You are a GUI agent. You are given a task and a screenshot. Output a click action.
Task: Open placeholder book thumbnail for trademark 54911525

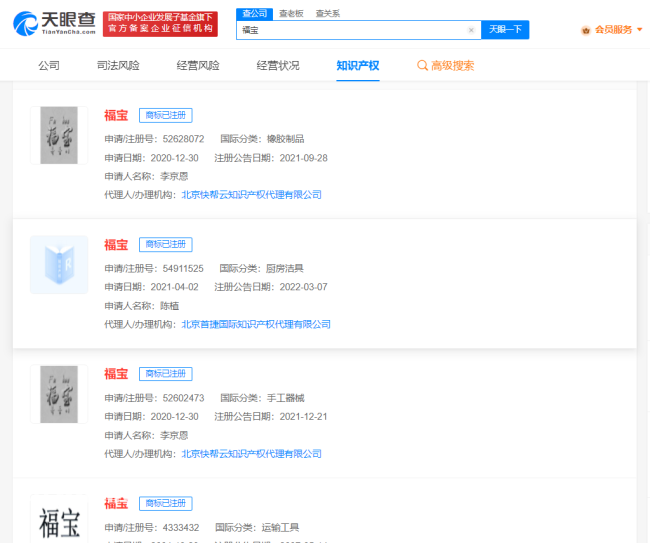59,265
